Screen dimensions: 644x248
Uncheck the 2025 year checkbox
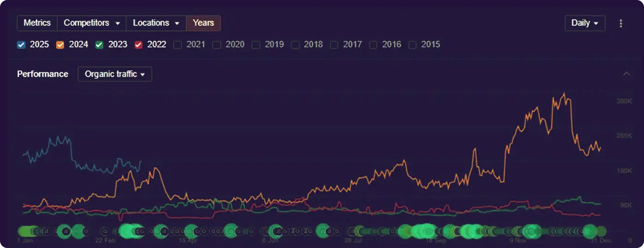(21, 45)
